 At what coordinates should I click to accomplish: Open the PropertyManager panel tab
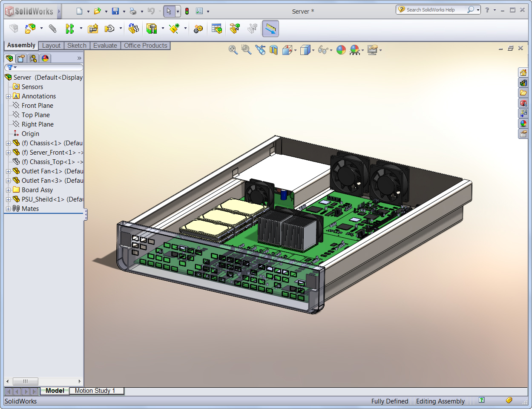(21, 58)
